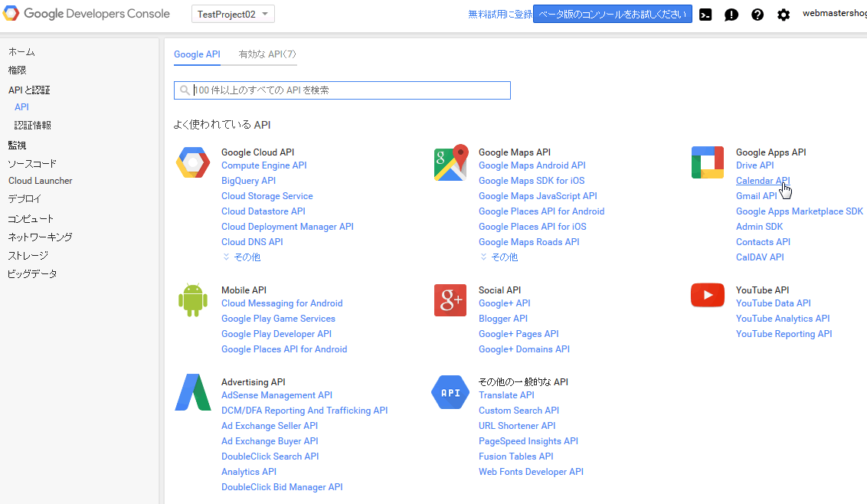867x504 pixels.
Task: Open the Google Maps JavaScript API link
Action: (538, 196)
